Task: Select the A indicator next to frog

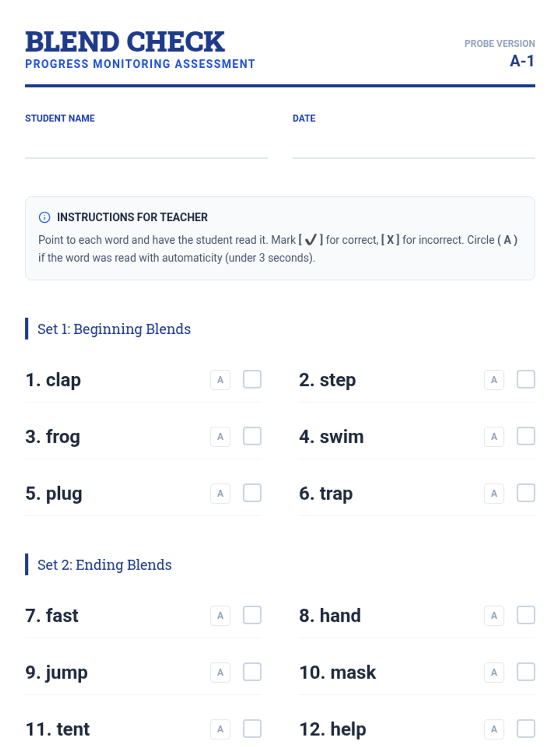Action: point(220,437)
